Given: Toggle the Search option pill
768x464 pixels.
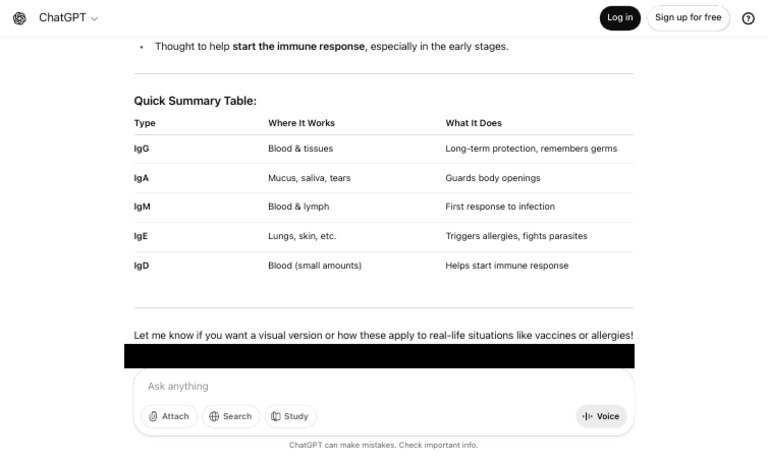Looking at the screenshot, I should [x=230, y=416].
